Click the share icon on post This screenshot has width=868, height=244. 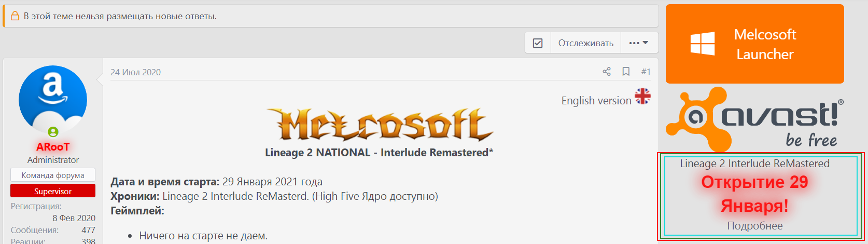click(x=606, y=72)
